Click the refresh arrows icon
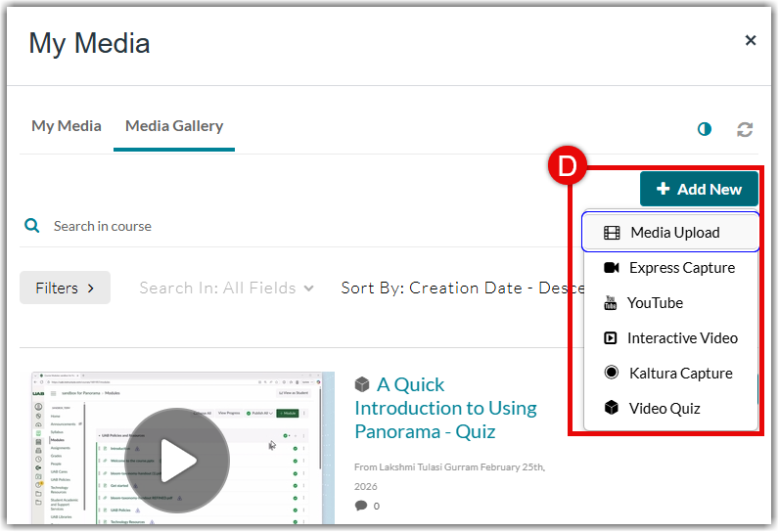The image size is (779, 532). [x=744, y=129]
